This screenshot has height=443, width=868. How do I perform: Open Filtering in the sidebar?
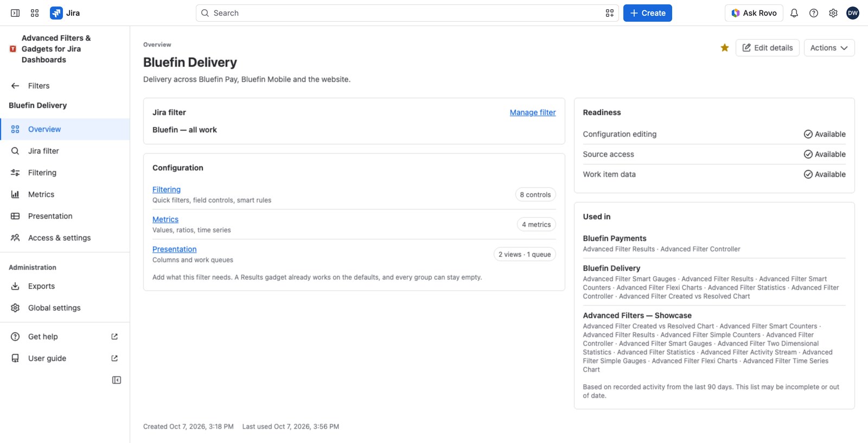point(65,173)
